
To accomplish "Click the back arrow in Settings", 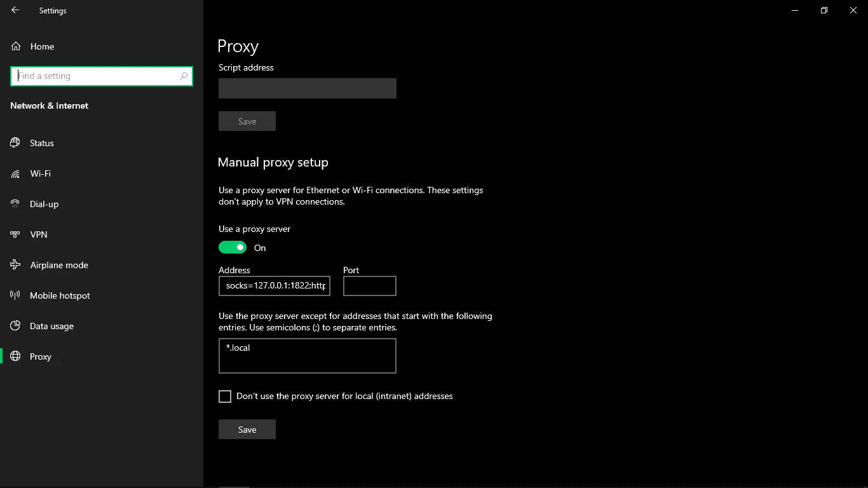I will tap(15, 10).
